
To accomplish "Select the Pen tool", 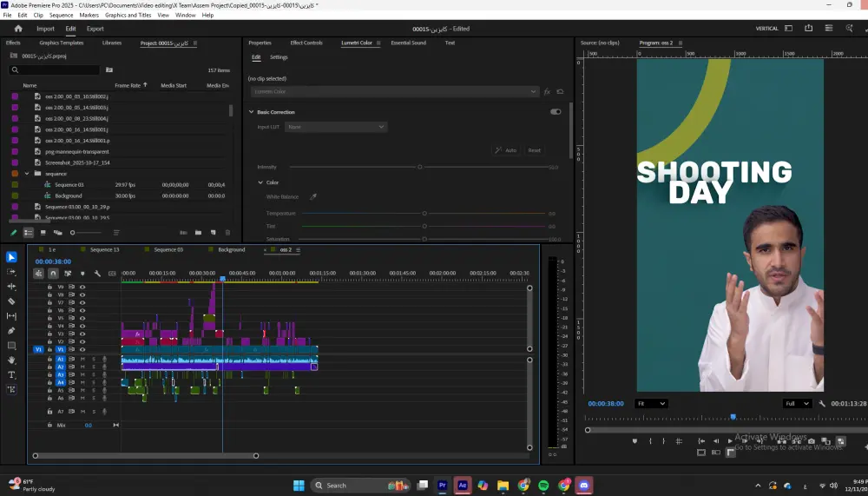I will (11, 331).
